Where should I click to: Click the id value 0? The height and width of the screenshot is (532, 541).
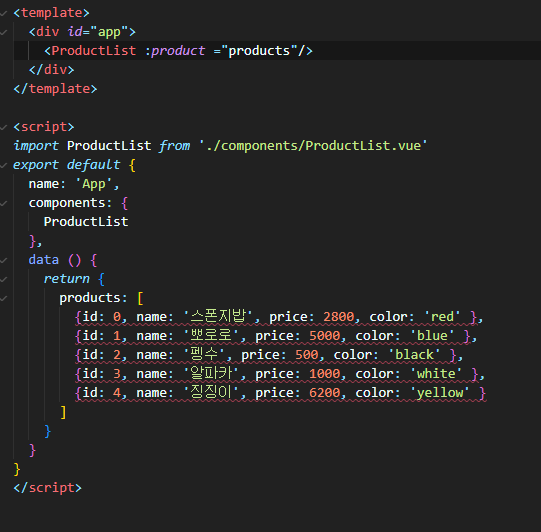117,317
